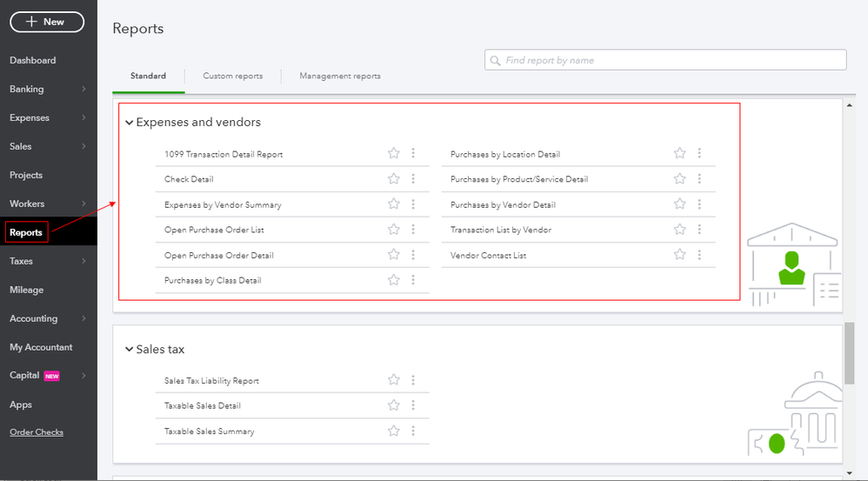Click the star beside 1099 Transaction Detail Report
This screenshot has height=481, width=868.
click(394, 153)
